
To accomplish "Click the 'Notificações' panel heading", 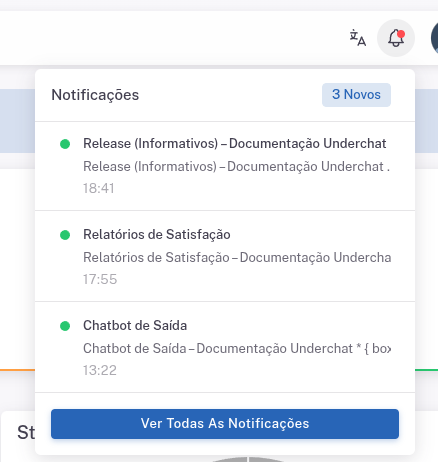I will tap(95, 95).
